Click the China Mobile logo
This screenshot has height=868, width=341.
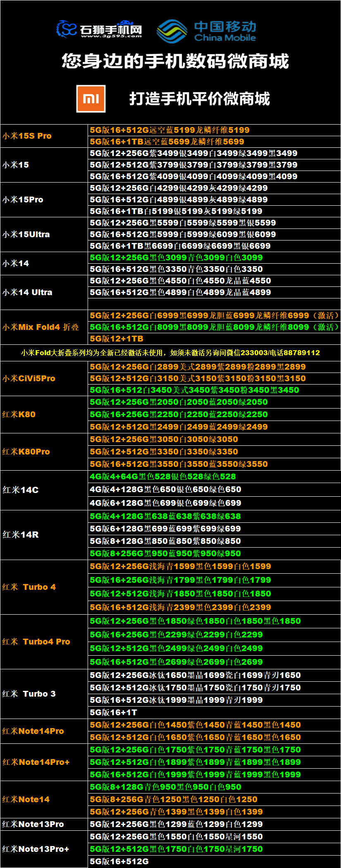click(x=206, y=31)
